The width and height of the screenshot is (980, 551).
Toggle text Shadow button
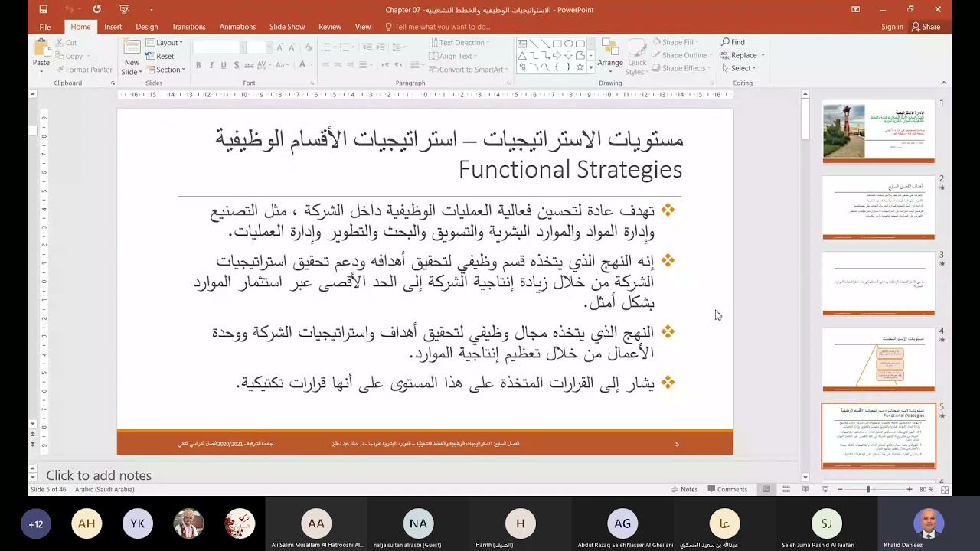[x=236, y=65]
